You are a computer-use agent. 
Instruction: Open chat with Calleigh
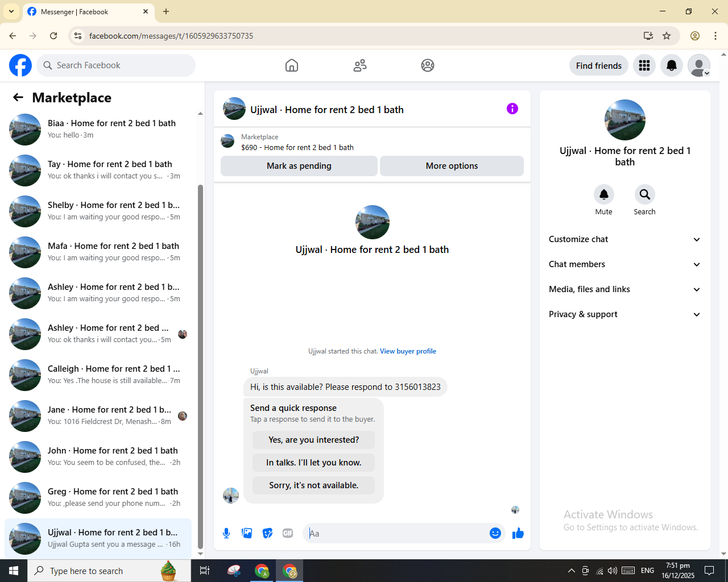coord(98,375)
